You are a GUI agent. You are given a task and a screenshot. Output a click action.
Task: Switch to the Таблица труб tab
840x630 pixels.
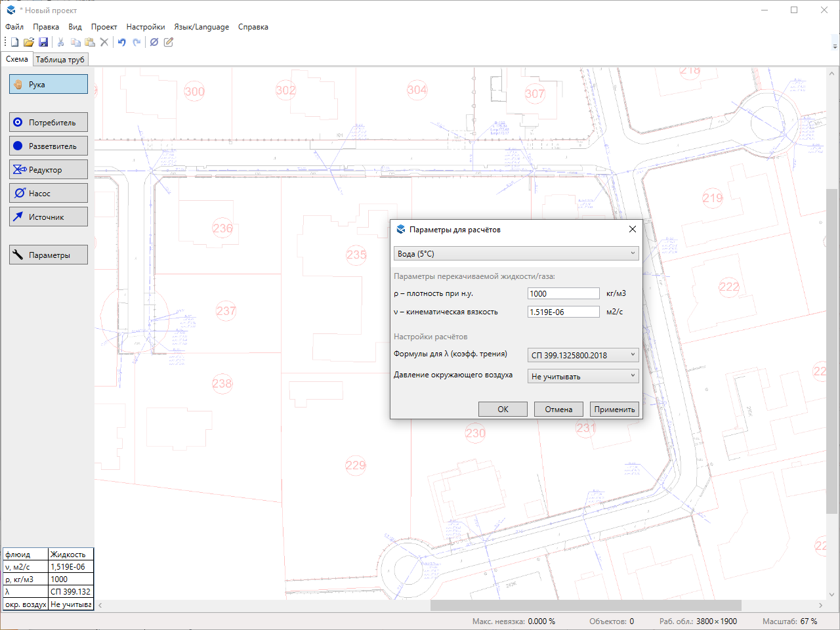click(x=60, y=60)
